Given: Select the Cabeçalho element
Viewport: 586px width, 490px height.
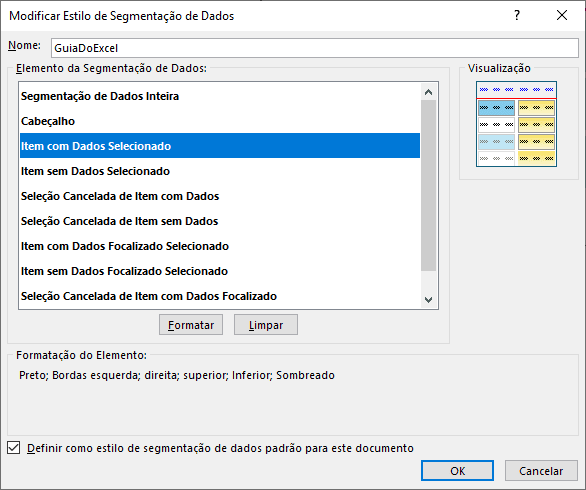Looking at the screenshot, I should tap(220, 121).
